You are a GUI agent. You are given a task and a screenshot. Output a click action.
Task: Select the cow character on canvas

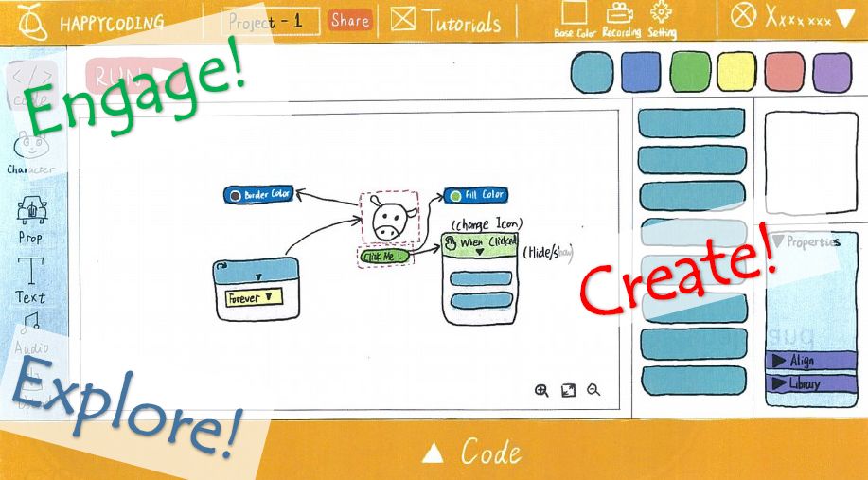pos(390,218)
